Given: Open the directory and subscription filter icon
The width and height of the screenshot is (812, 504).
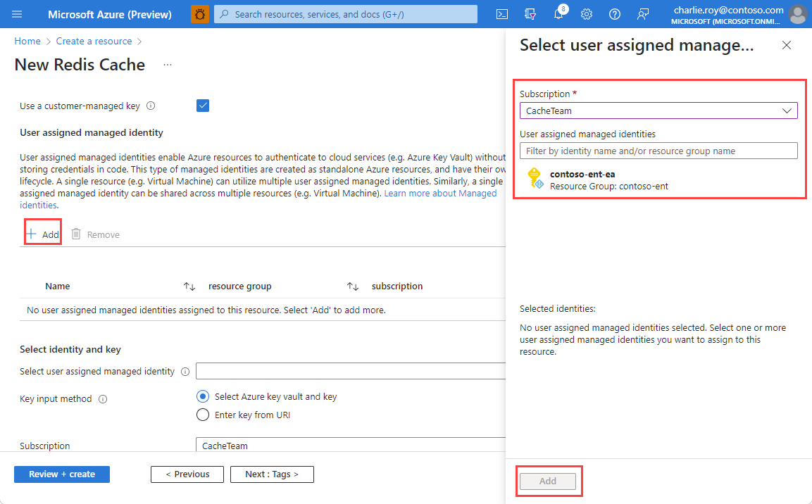Looking at the screenshot, I should click(x=530, y=14).
